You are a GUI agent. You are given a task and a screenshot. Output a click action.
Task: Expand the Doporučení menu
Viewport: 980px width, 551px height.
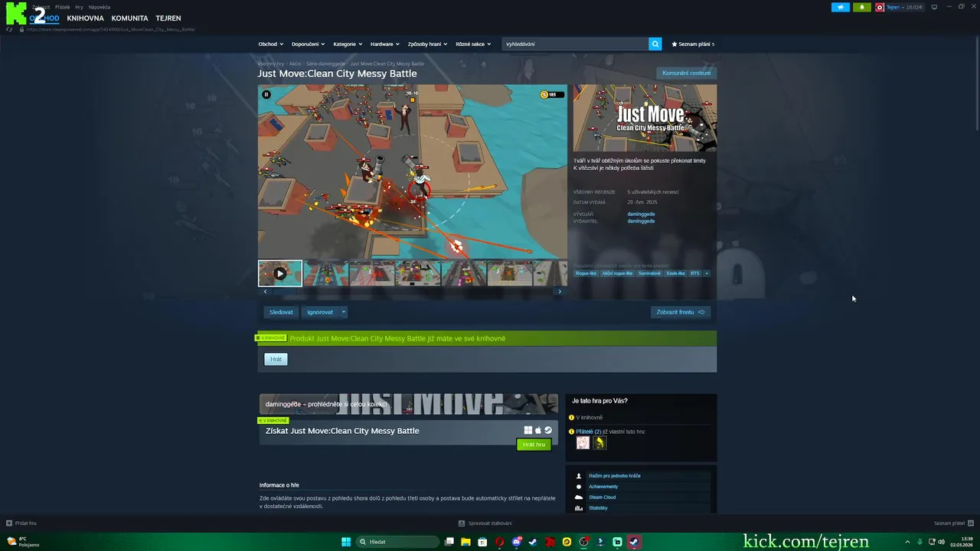[308, 44]
